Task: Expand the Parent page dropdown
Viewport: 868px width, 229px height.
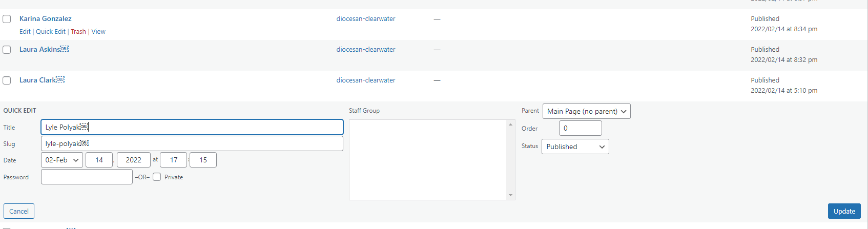Action: (586, 111)
